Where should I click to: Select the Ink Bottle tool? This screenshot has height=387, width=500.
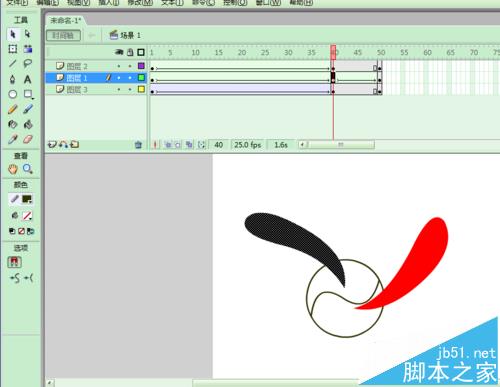coord(13,124)
